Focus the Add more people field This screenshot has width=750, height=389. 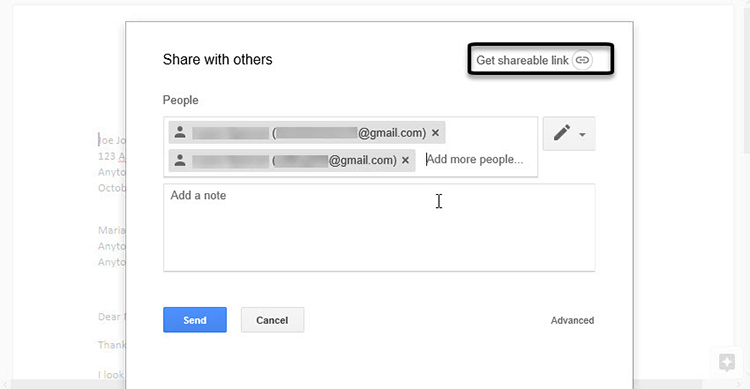tap(474, 159)
